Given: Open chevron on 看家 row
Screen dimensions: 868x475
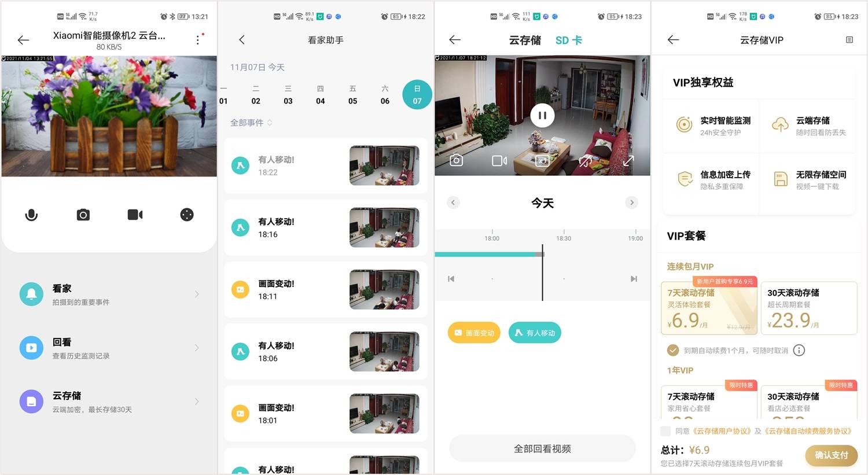Looking at the screenshot, I should click(197, 294).
